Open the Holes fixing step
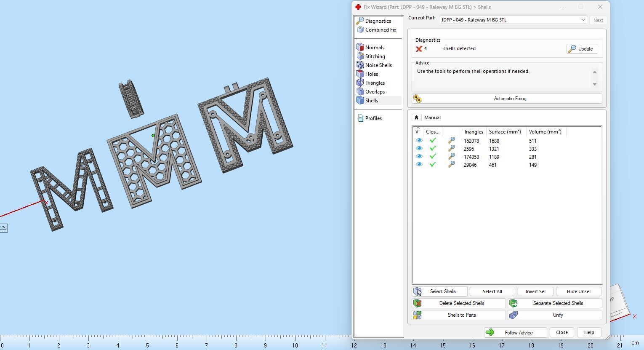The width and height of the screenshot is (644, 350). click(367, 74)
